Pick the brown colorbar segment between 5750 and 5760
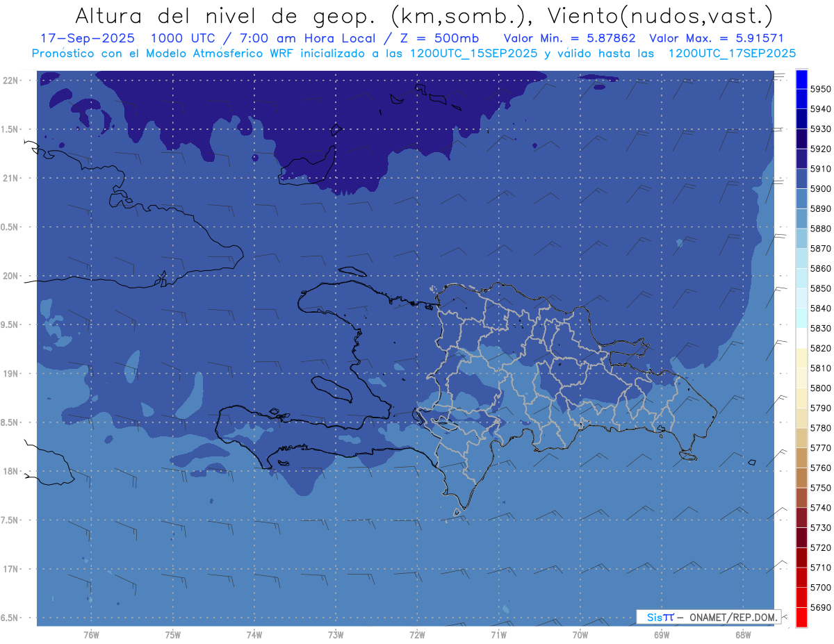The image size is (834, 644). 801,477
